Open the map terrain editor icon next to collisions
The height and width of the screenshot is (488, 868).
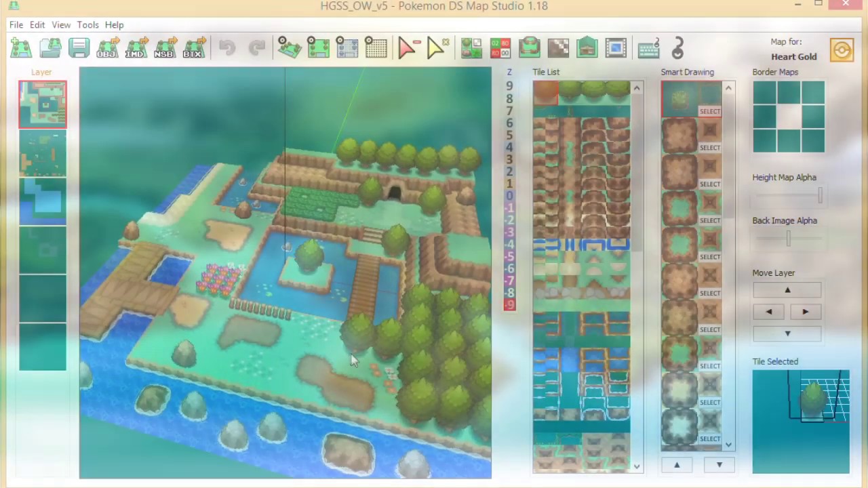[x=530, y=48]
